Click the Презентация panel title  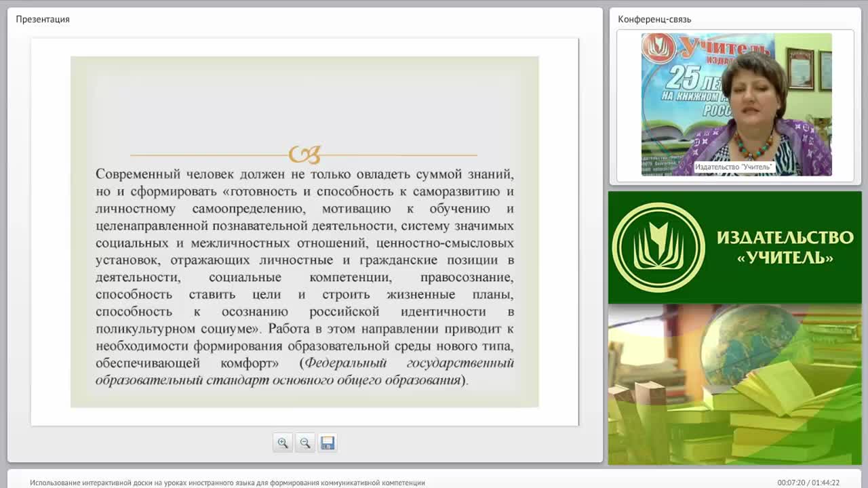(43, 19)
